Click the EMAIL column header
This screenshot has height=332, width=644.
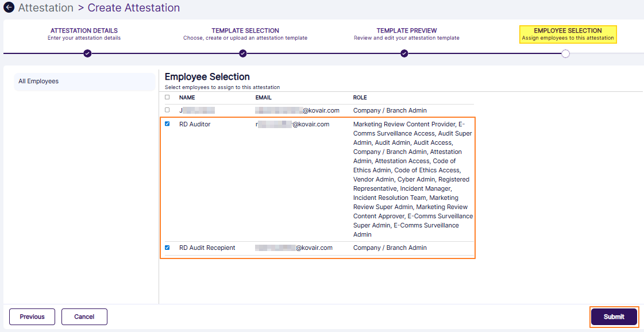[x=263, y=97]
